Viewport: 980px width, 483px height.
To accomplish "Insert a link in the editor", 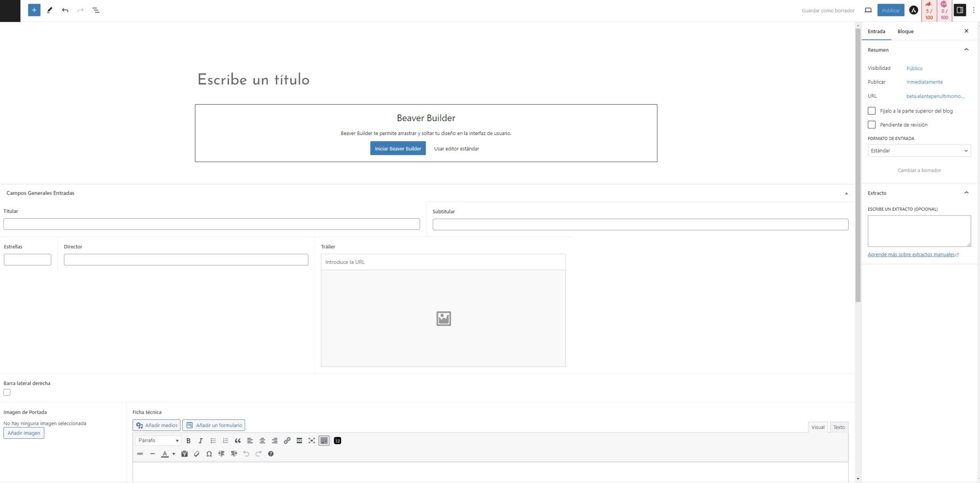I will pyautogui.click(x=287, y=441).
